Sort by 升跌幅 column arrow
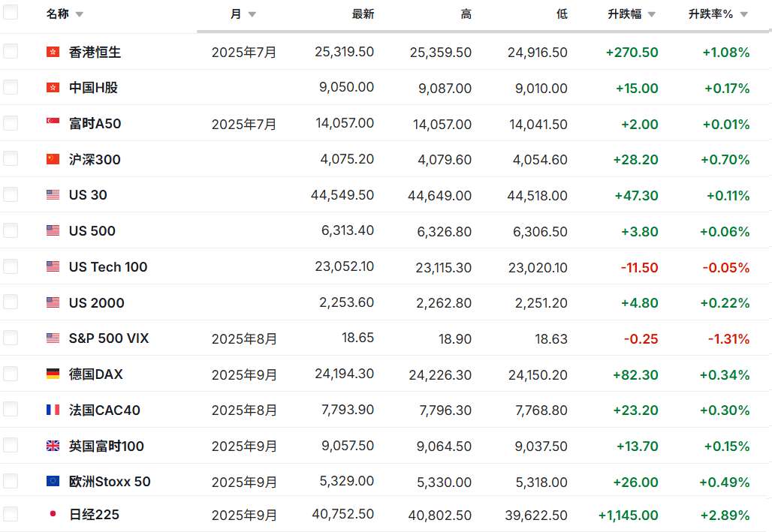Image resolution: width=772 pixels, height=532 pixels. click(x=651, y=14)
